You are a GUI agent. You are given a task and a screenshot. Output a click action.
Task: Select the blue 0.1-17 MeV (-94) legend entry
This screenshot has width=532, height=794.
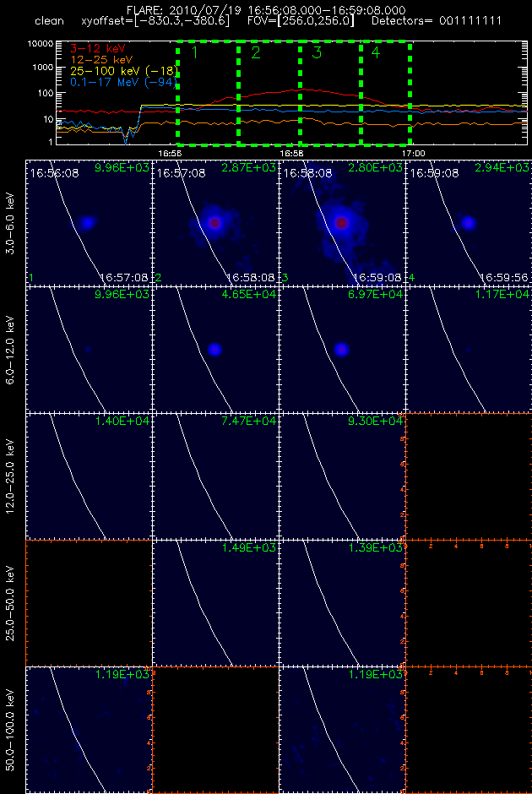point(122,80)
